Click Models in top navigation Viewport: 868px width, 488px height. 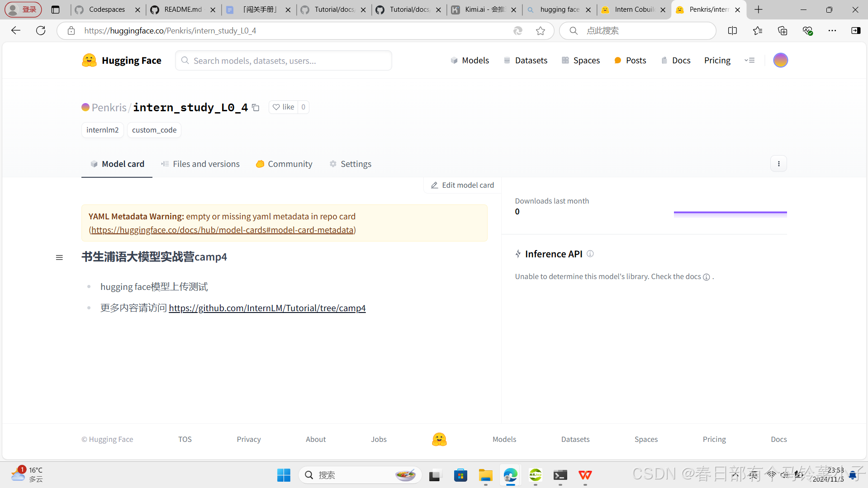(x=470, y=61)
